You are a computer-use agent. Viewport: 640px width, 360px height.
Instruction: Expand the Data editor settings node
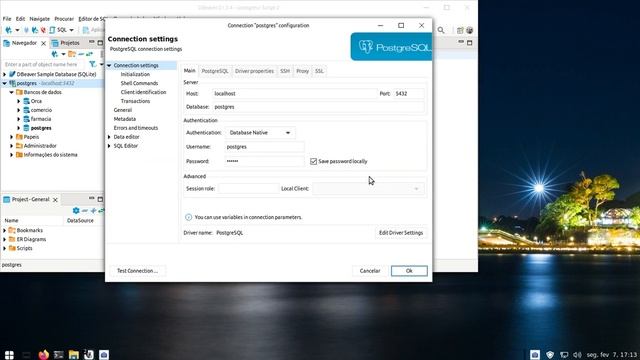click(x=109, y=137)
